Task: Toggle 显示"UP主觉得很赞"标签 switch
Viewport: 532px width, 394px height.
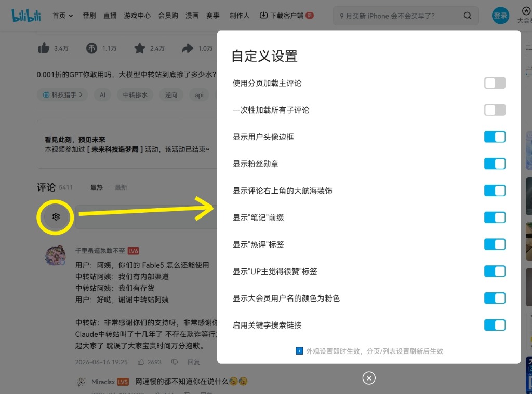Action: [495, 271]
